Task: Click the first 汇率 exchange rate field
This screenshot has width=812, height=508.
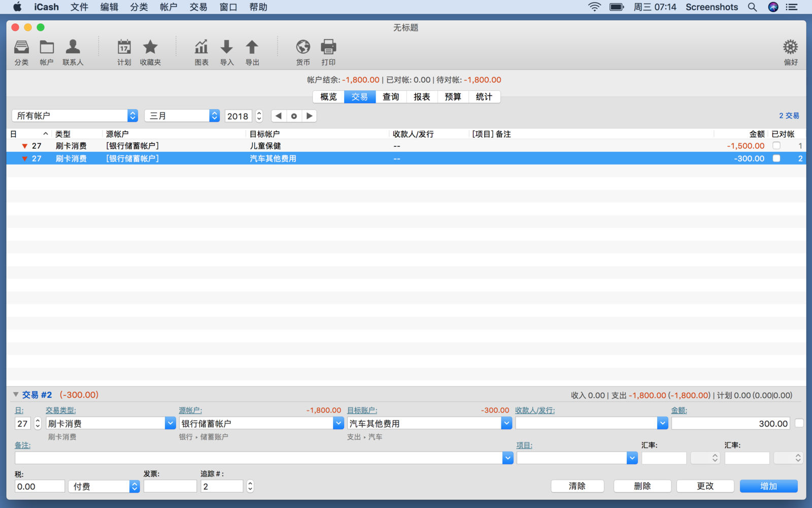Action: (x=664, y=458)
